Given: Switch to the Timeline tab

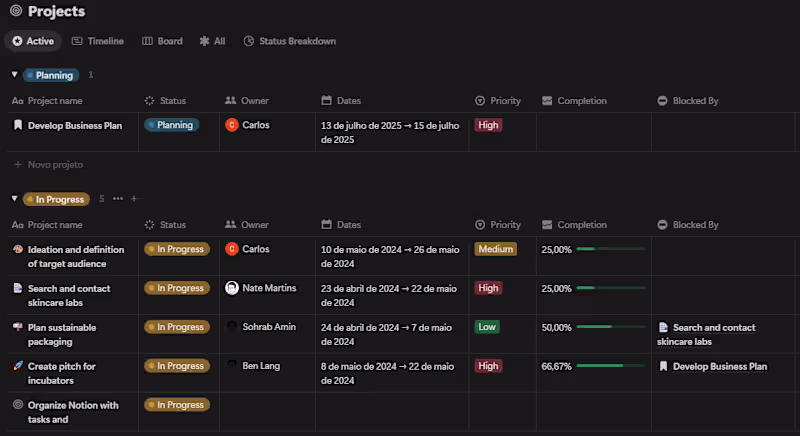Looking at the screenshot, I should tap(98, 41).
